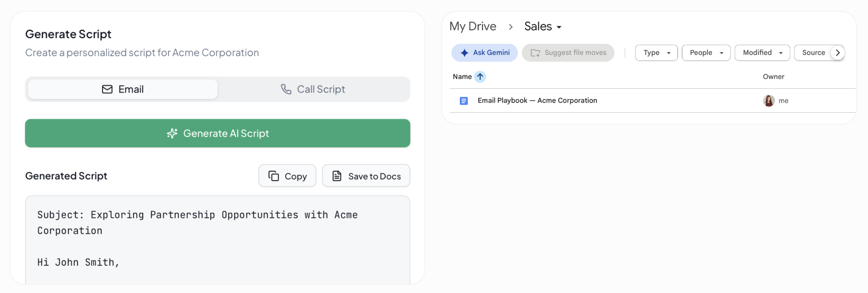Open the Source filter dropdown
This screenshot has height=293, width=868.
click(813, 53)
